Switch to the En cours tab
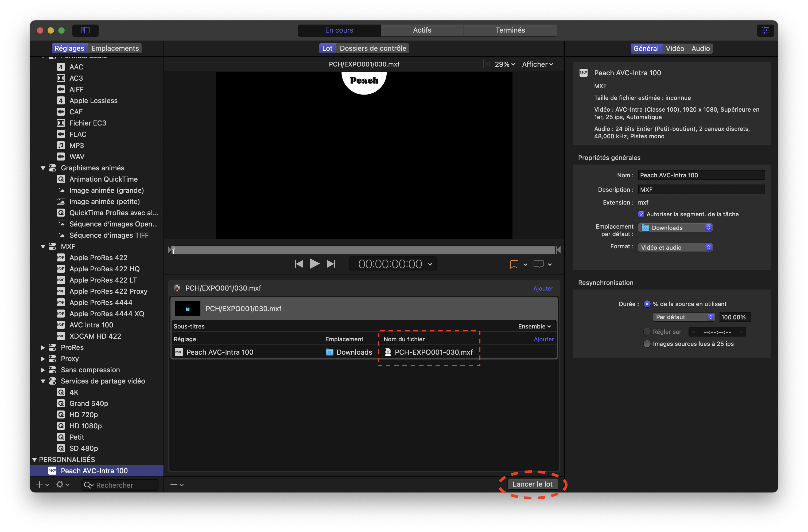Viewport: 808px width, 532px height. pos(339,30)
